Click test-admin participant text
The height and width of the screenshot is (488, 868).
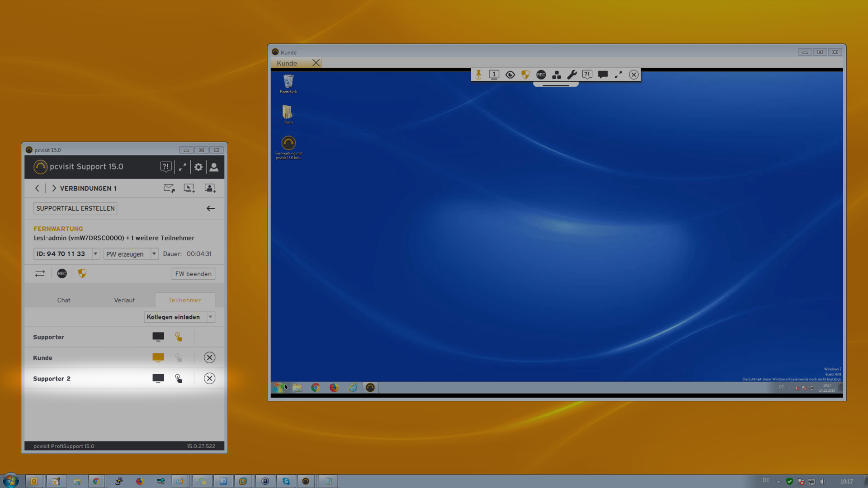114,238
